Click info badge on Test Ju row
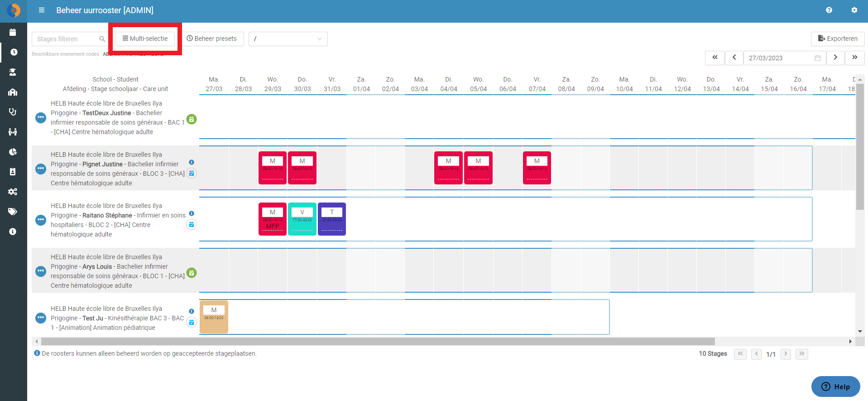The image size is (868, 401). tap(192, 311)
